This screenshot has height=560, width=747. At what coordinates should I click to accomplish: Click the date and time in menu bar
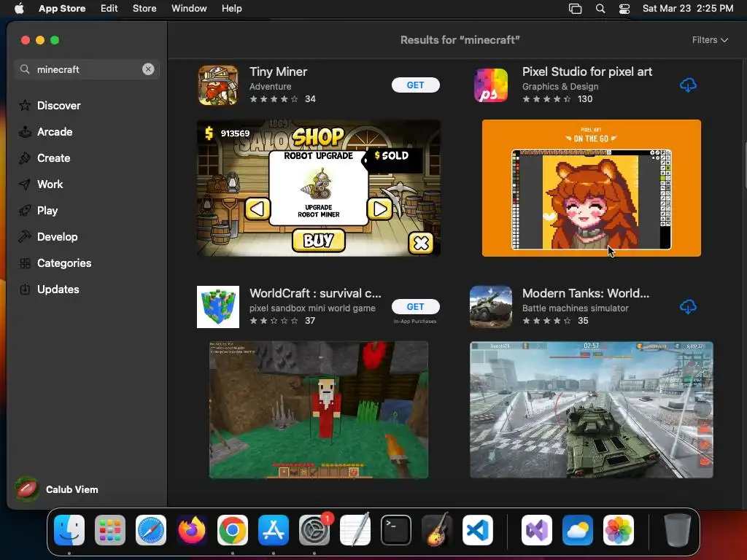tap(688, 8)
